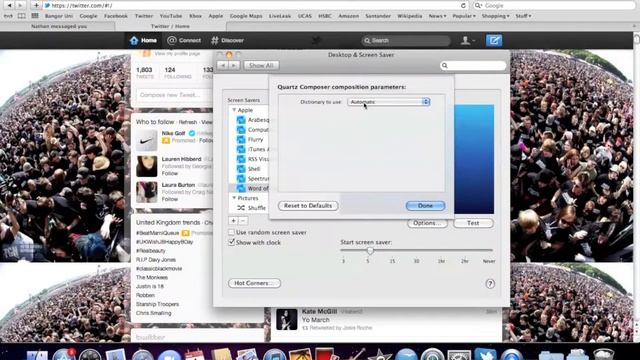Click the add bookmark plus button

point(36,5)
